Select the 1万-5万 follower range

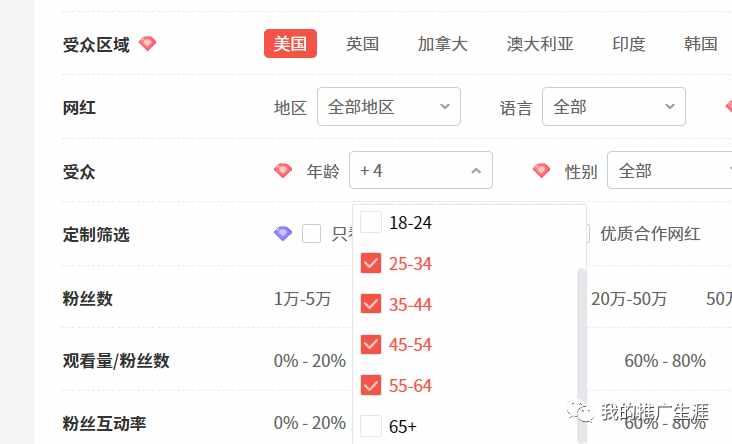coord(303,299)
